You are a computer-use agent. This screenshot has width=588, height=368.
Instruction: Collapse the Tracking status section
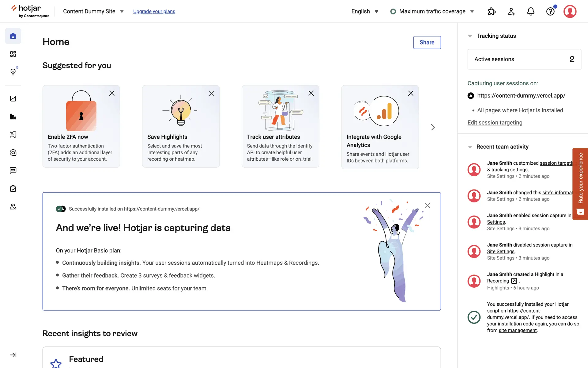[x=470, y=36]
